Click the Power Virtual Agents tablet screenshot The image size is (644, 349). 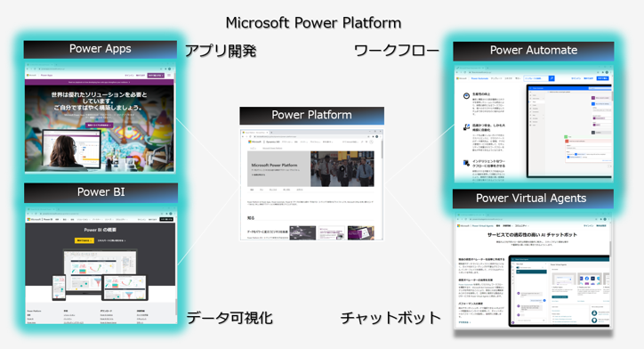(x=559, y=290)
